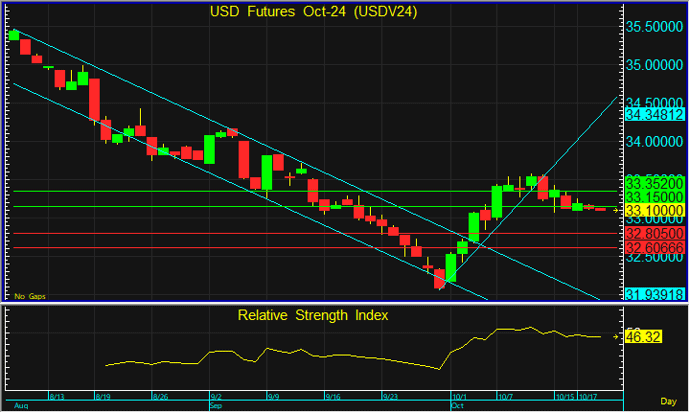Image resolution: width=690 pixels, height=413 pixels.
Task: Click the No Gaps indicator label
Action: [x=29, y=296]
